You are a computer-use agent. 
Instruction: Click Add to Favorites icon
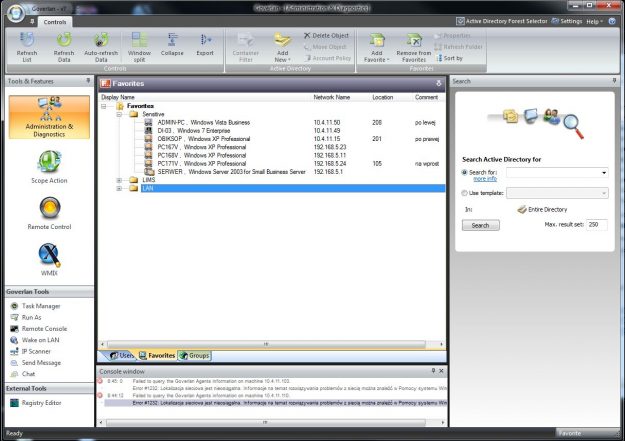click(378, 40)
